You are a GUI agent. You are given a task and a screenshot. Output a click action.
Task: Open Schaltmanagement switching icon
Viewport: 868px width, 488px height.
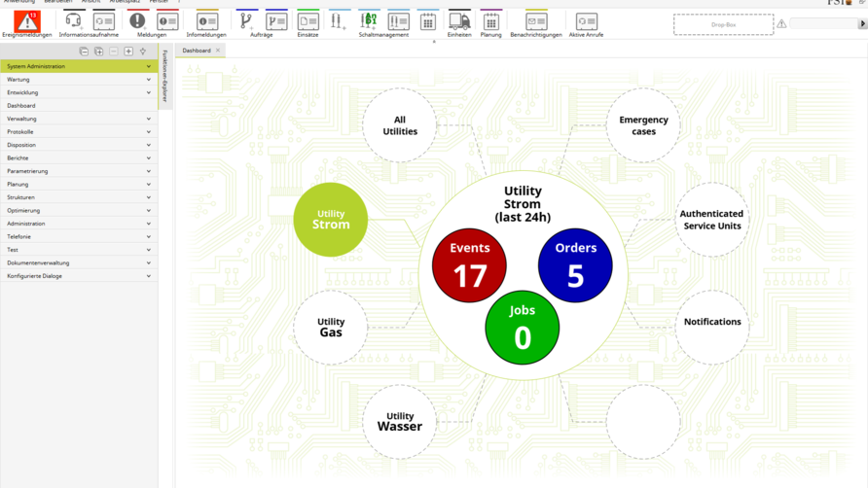(x=369, y=20)
